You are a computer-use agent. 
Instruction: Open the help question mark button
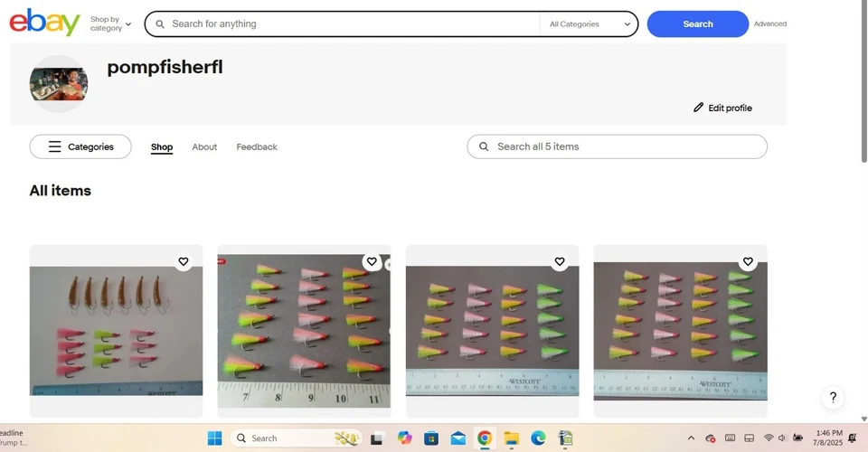[x=833, y=397]
